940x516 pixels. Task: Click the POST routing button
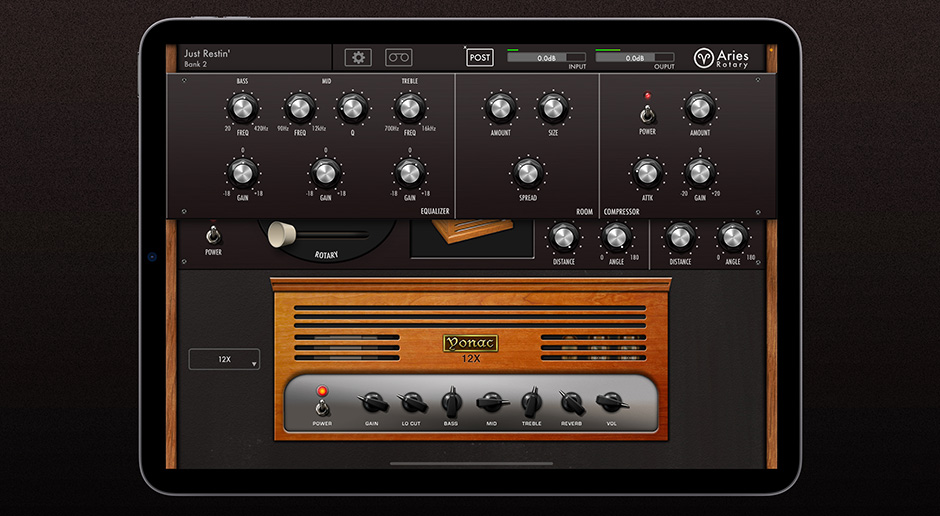pyautogui.click(x=480, y=58)
